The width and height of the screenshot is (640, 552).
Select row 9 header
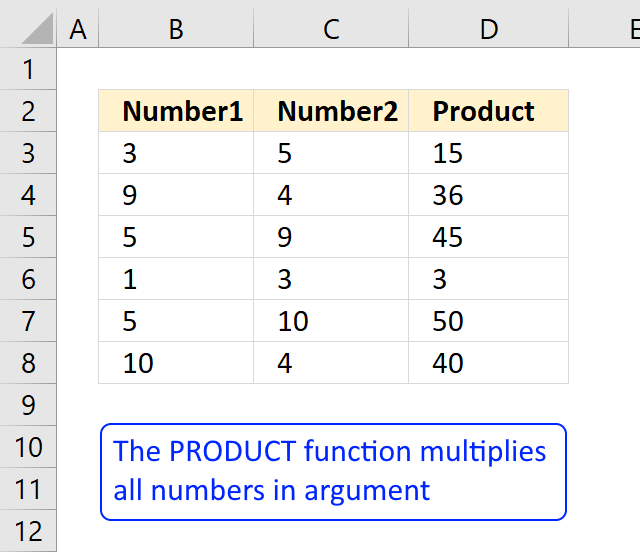point(28,405)
